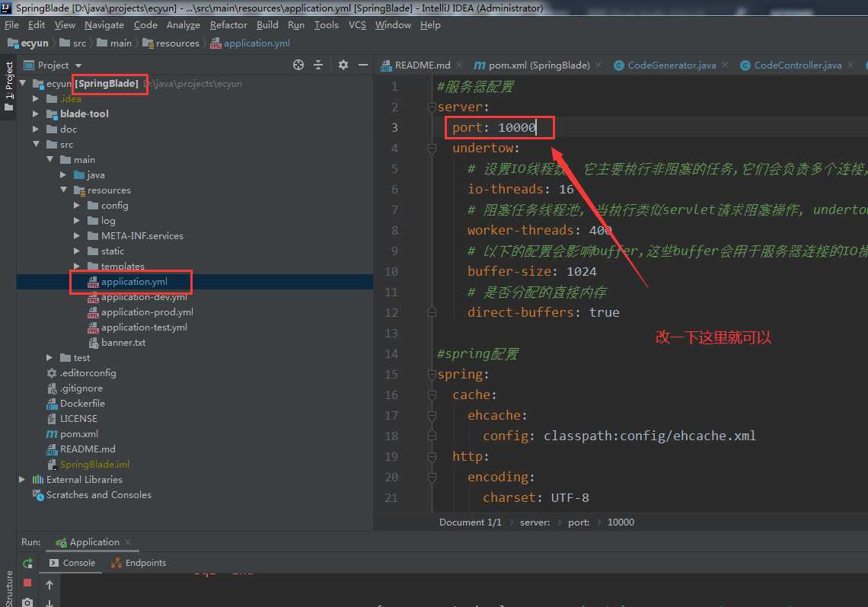Open the File menu
Image resolution: width=868 pixels, height=607 pixels.
point(11,25)
